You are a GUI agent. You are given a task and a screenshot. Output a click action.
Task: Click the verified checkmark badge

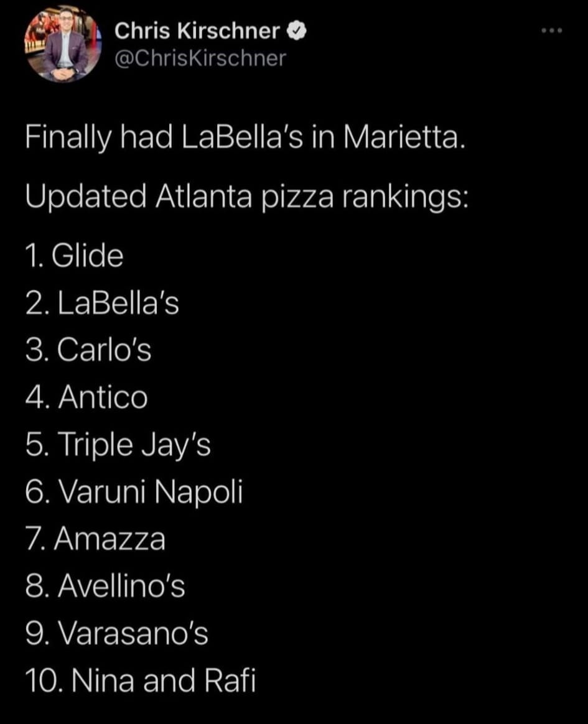pos(297,31)
